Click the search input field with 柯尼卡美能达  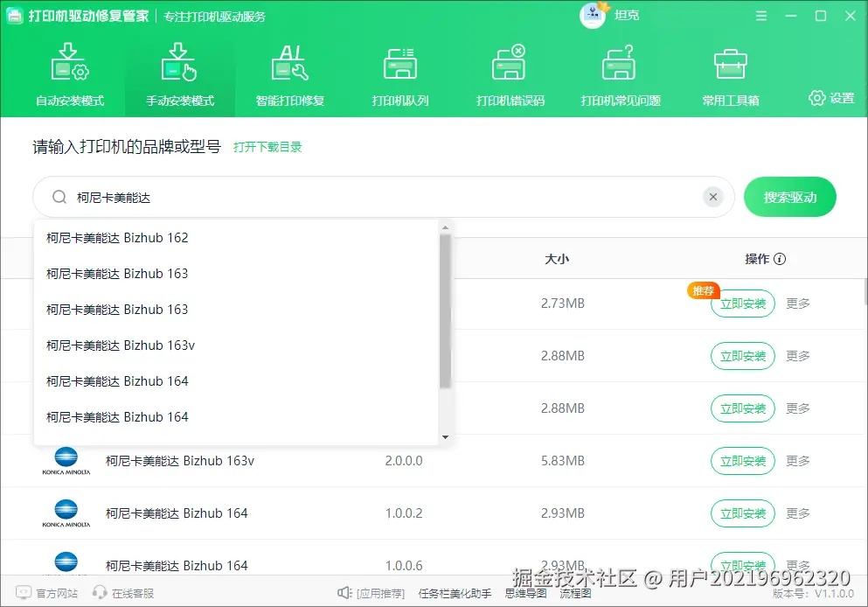tap(383, 197)
